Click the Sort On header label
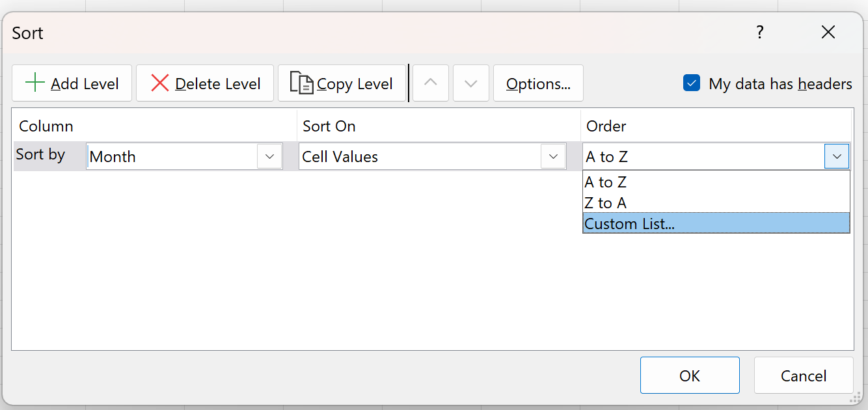The height and width of the screenshot is (410, 868). point(329,126)
